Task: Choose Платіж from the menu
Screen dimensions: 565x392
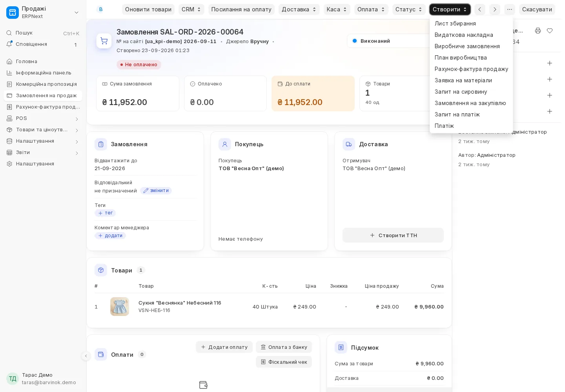Action: coord(471,126)
